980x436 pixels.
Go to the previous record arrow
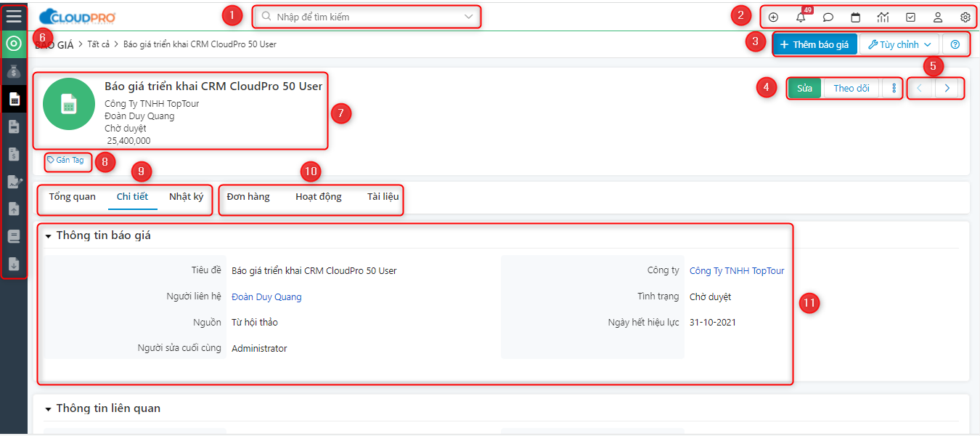[920, 88]
